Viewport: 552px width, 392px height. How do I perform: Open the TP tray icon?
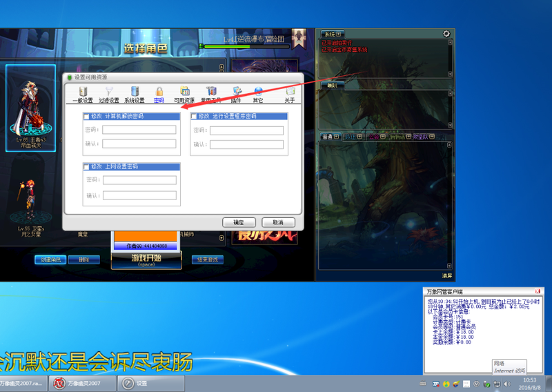pos(436,384)
